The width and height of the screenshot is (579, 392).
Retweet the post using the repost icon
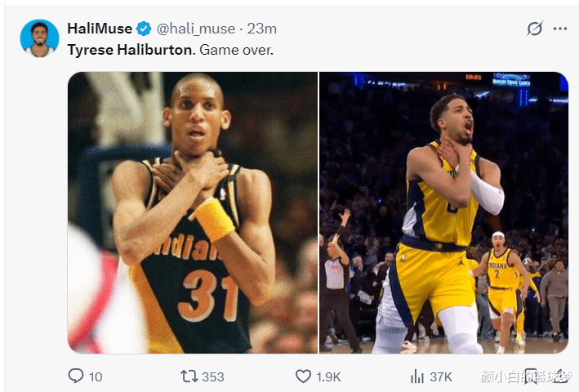(x=189, y=376)
